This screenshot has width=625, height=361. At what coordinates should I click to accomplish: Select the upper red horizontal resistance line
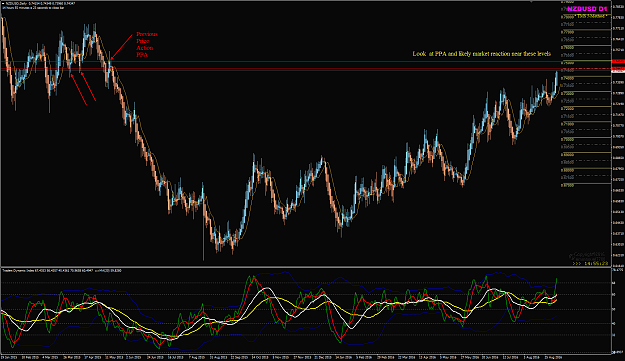306,61
